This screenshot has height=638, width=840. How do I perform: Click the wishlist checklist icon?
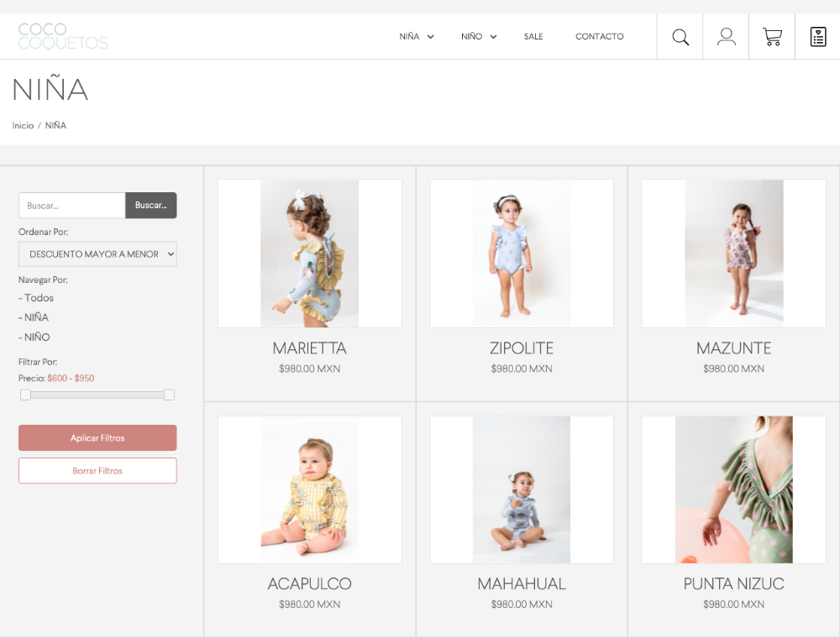[x=817, y=37]
